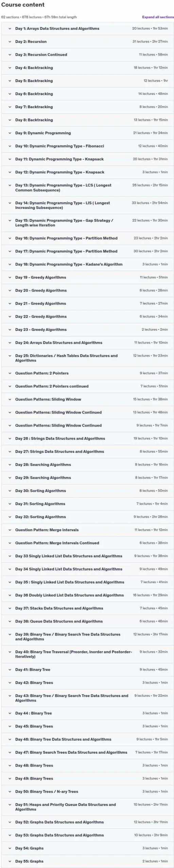Open Day 9: Dynamic Programming section
The image size is (174, 868).
click(87, 133)
